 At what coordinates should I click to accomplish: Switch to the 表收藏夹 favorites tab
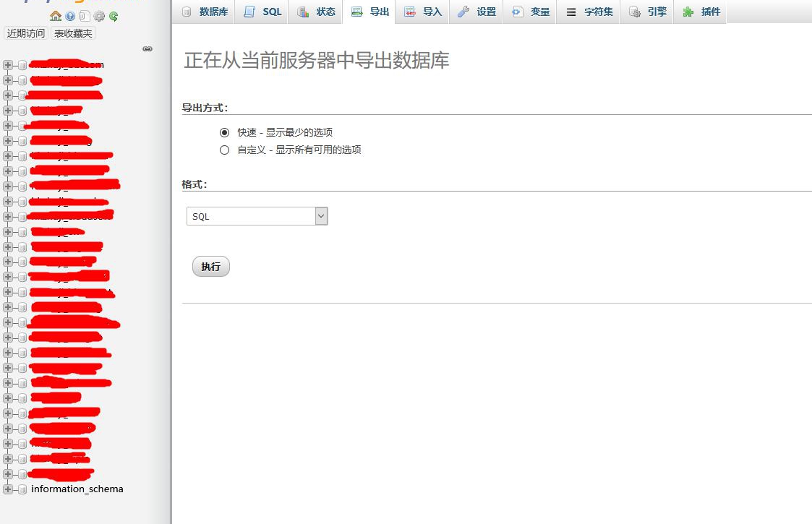(x=72, y=33)
